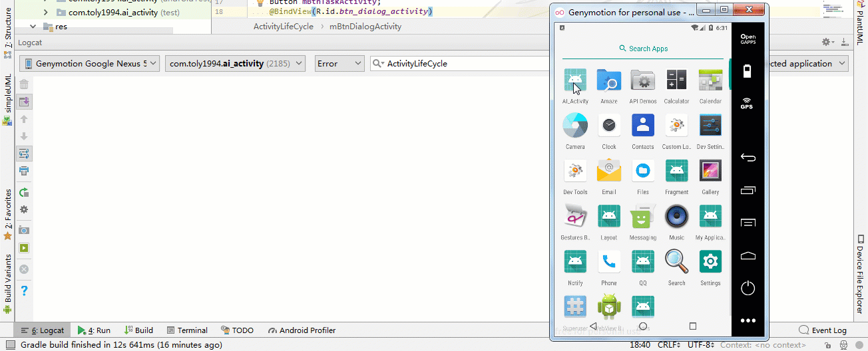Open the com.toly1994.ai_activity process dropdown

[x=235, y=64]
